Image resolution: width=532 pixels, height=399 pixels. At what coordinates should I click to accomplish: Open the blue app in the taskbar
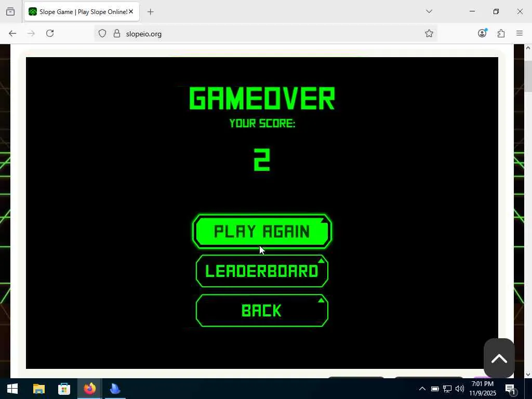[115, 389]
